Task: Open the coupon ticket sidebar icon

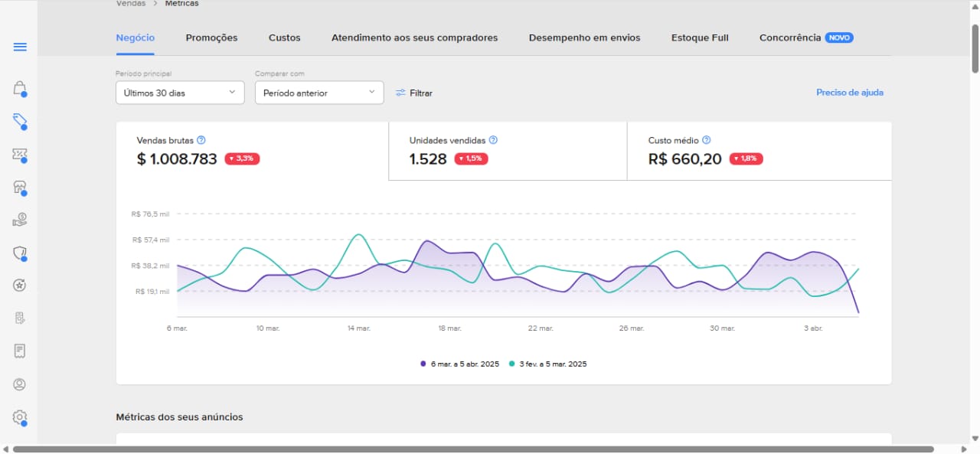Action: click(x=20, y=155)
